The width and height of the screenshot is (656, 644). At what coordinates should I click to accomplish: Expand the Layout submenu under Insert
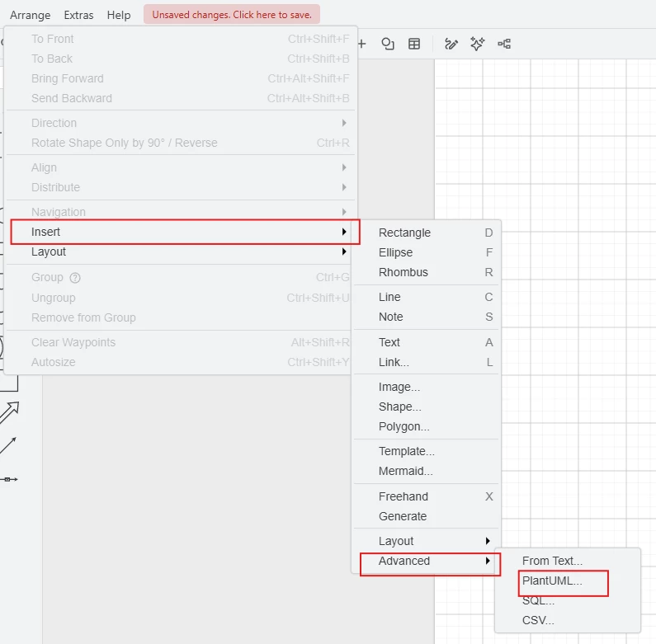[x=181, y=251]
